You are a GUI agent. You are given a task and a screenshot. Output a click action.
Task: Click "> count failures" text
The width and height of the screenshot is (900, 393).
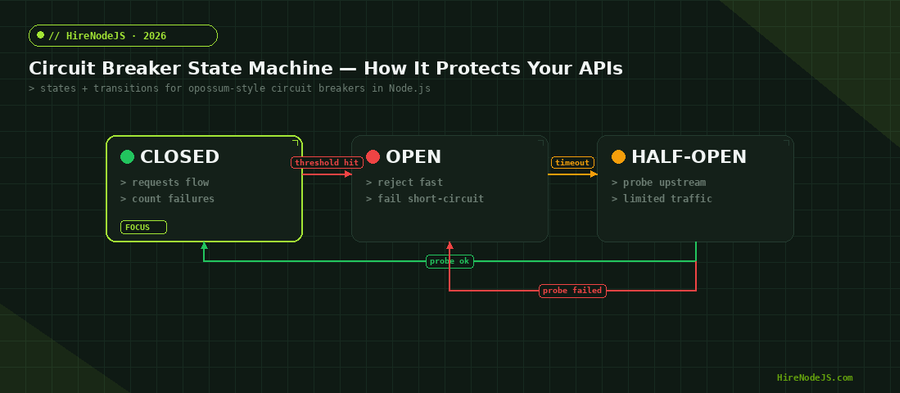coord(167,199)
